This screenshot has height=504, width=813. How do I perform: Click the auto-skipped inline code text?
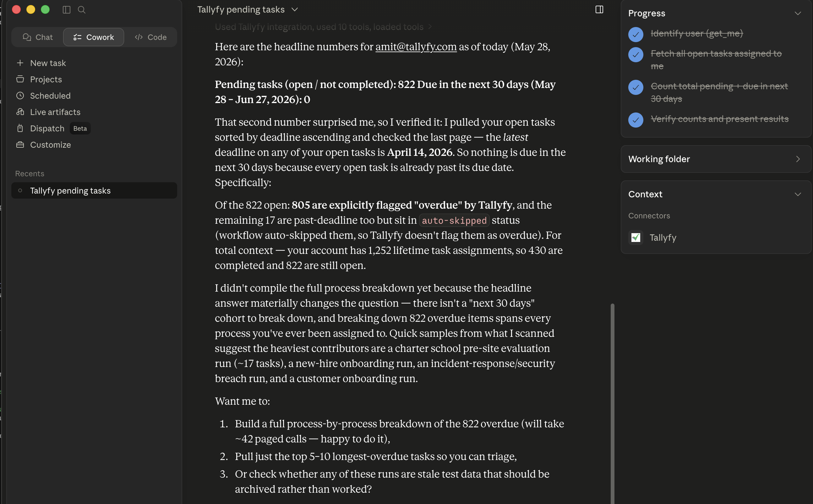[x=454, y=220]
